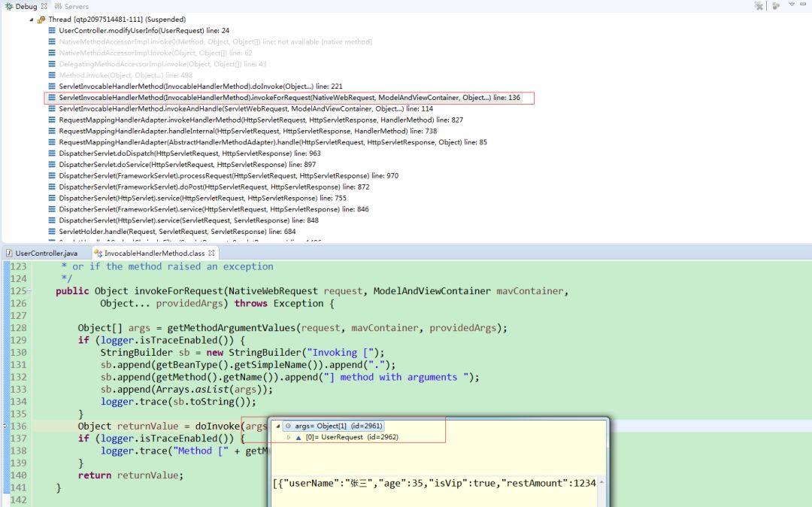
Task: Click logger.trace(sb.toString()); on line 134
Action: click(x=178, y=402)
